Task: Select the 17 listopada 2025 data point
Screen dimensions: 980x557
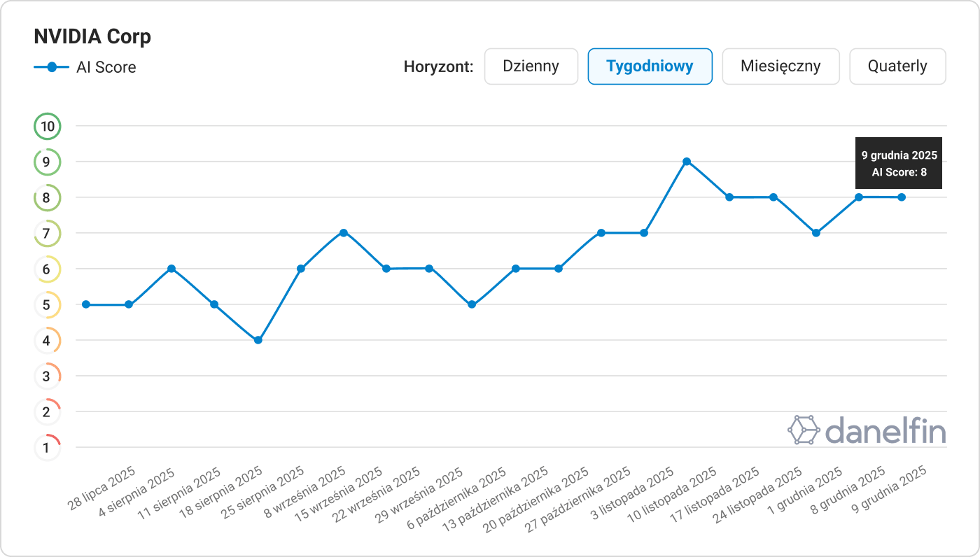Action: pos(729,197)
